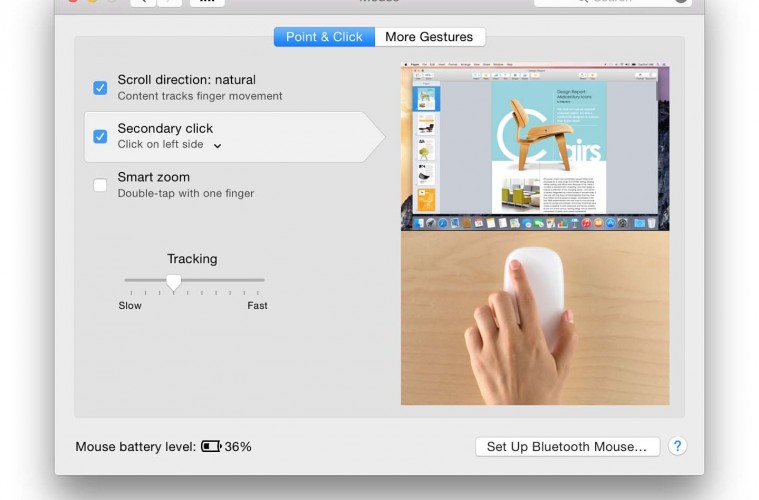Click the Pages document preview screenshot

click(x=535, y=147)
